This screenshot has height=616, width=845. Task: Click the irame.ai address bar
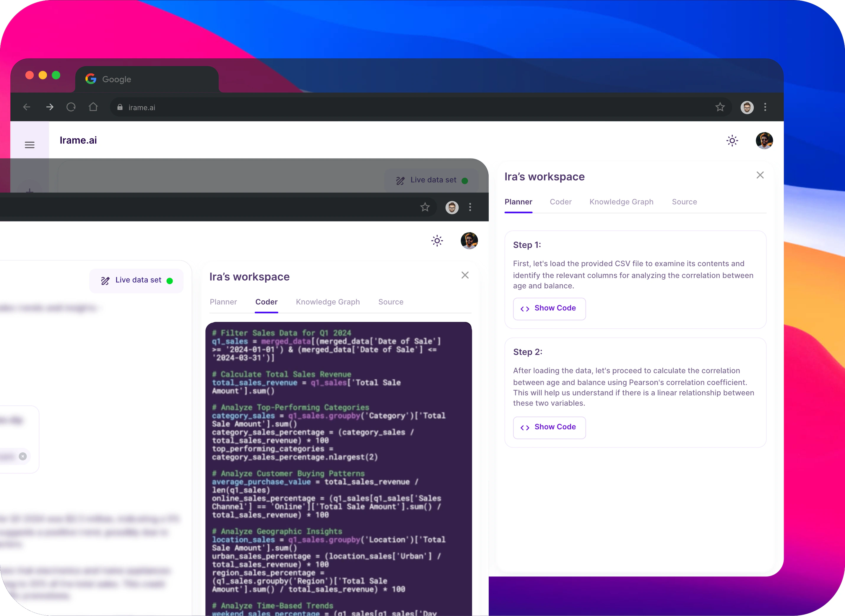[420, 107]
